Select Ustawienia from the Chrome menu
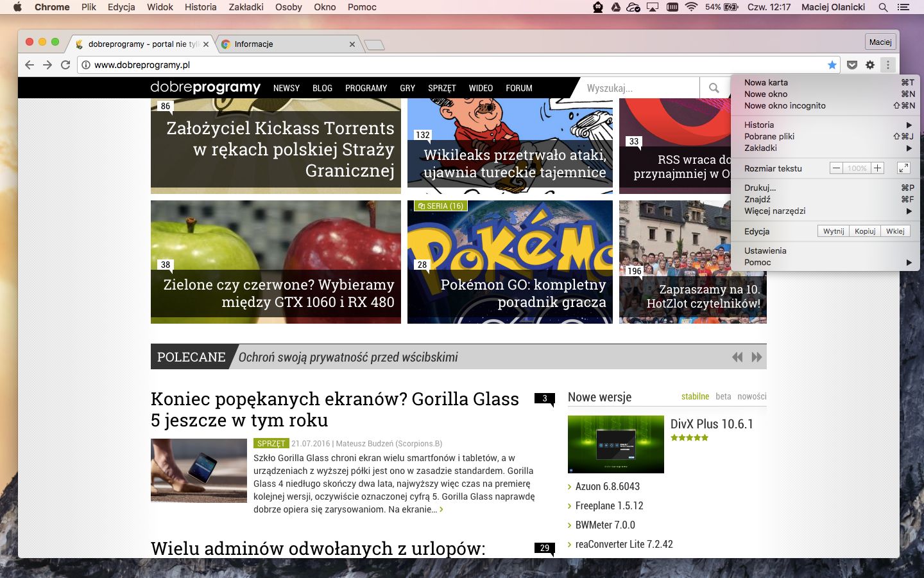The height and width of the screenshot is (578, 924). [x=765, y=250]
